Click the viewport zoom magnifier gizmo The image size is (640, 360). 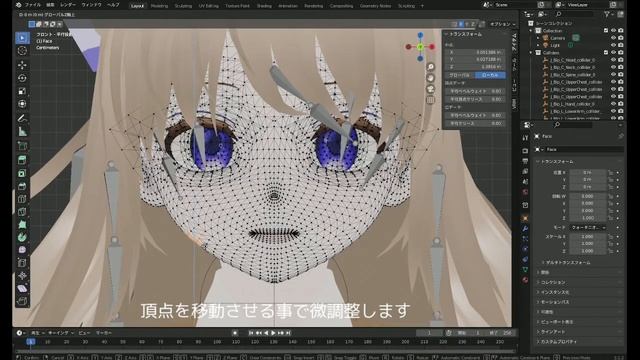[x=431, y=67]
